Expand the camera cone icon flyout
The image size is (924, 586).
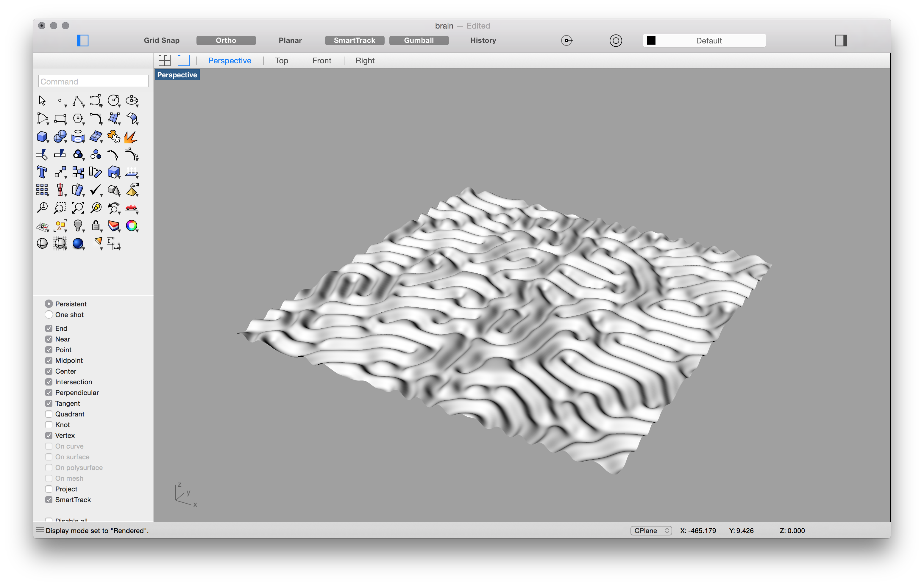[101, 249]
